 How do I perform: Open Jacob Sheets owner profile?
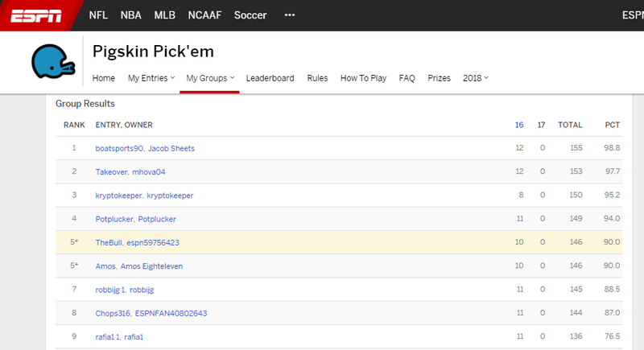(171, 148)
